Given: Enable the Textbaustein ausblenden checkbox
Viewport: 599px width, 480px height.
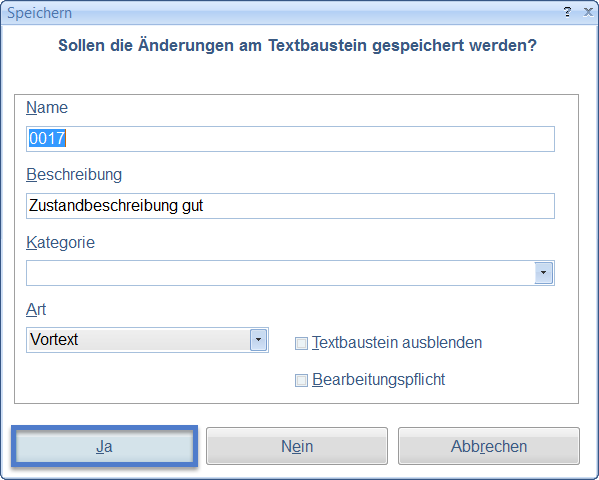Looking at the screenshot, I should pyautogui.click(x=301, y=343).
